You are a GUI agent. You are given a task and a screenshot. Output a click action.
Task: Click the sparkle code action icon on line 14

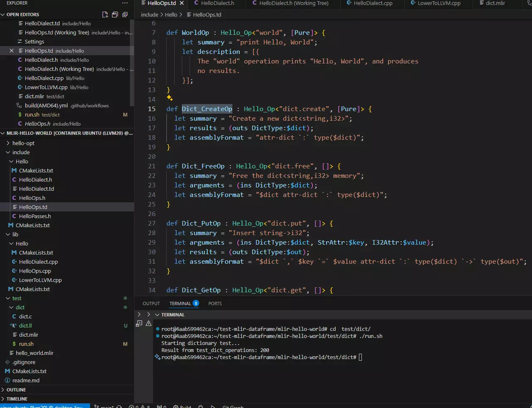click(x=170, y=98)
